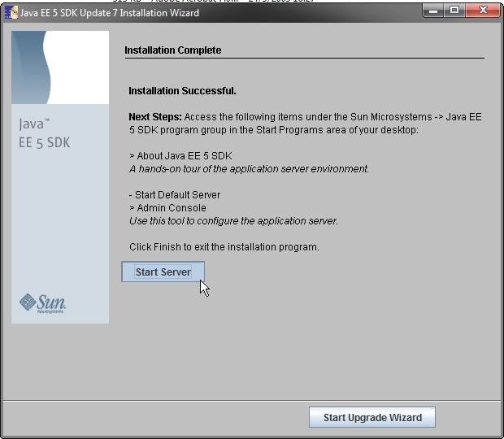504x439 pixels.
Task: Launch the Start Upgrade Wizard button
Action: coord(372,417)
